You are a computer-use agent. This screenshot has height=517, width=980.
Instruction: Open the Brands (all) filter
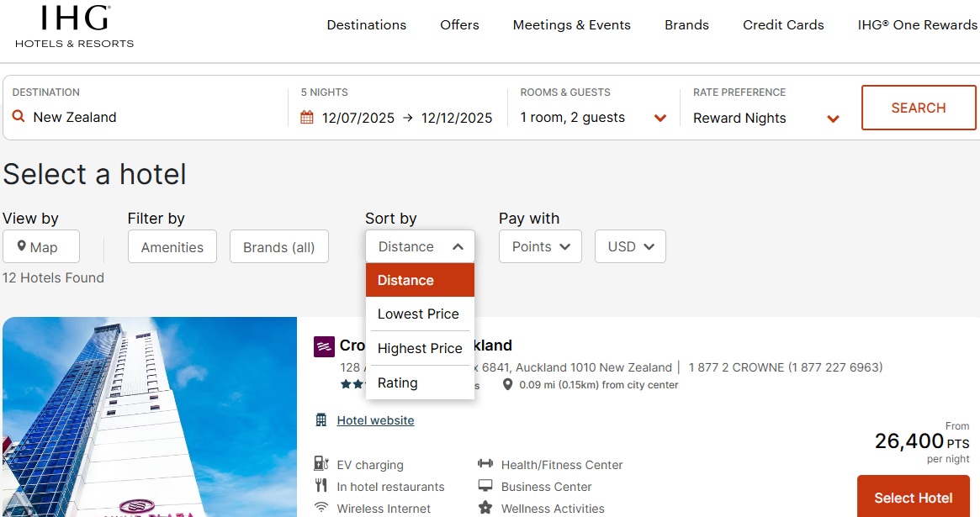pos(278,246)
